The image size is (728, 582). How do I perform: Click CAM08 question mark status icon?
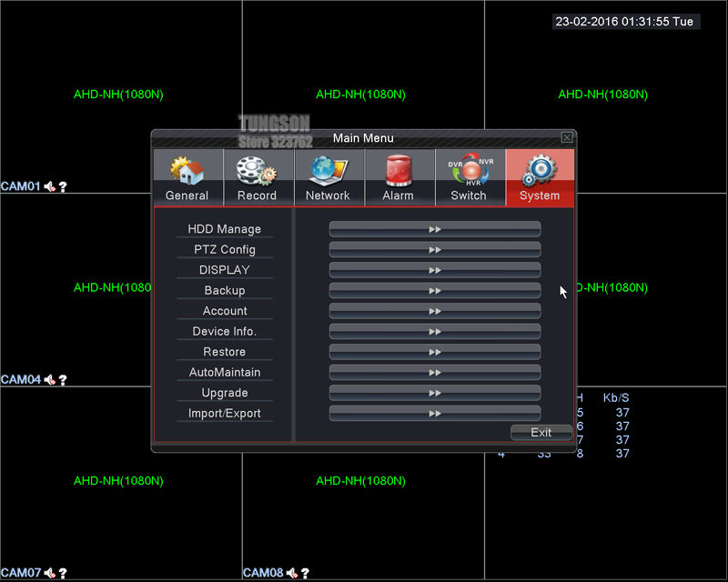click(306, 573)
